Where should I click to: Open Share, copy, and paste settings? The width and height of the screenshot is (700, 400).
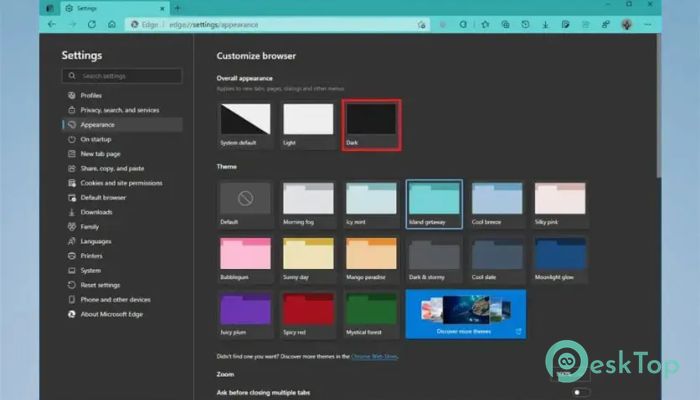(122, 168)
